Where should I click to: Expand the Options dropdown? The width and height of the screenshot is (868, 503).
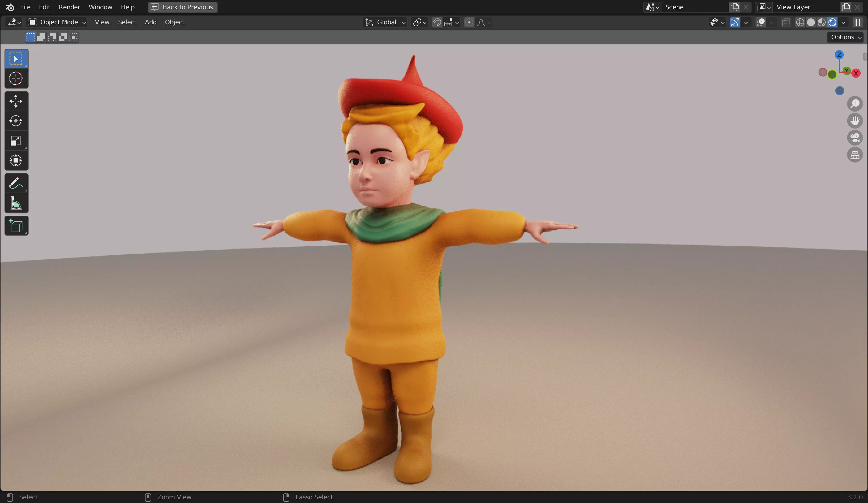pyautogui.click(x=846, y=37)
